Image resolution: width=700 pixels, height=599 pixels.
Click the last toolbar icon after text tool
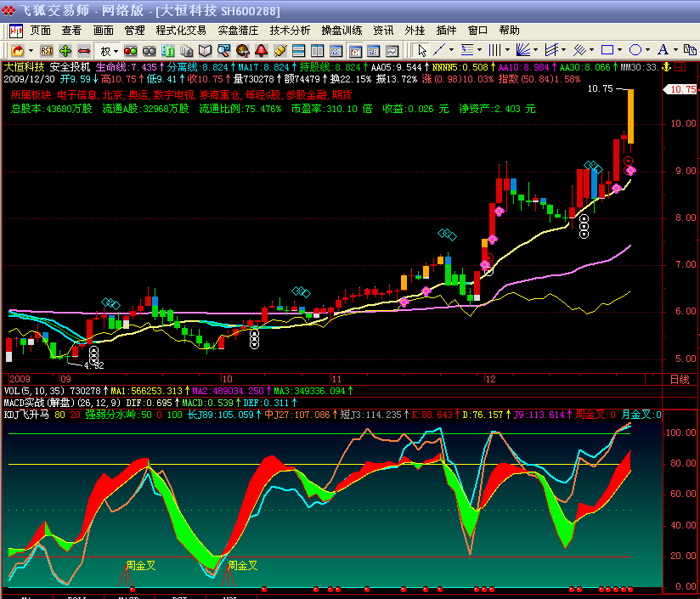(x=690, y=50)
